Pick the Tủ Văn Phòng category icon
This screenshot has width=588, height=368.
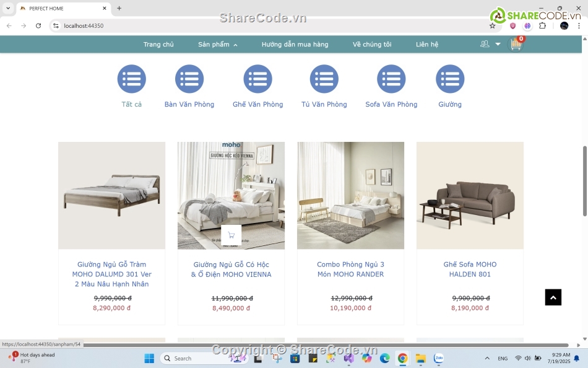[324, 79]
